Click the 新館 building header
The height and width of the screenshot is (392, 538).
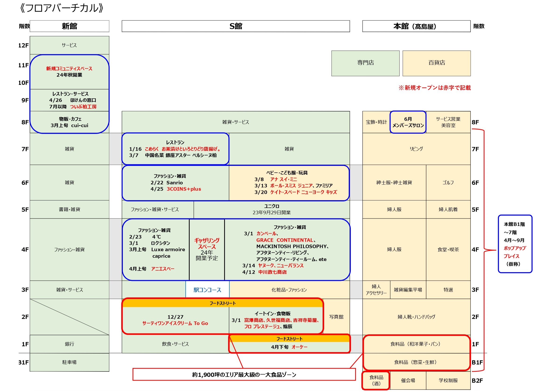point(70,26)
